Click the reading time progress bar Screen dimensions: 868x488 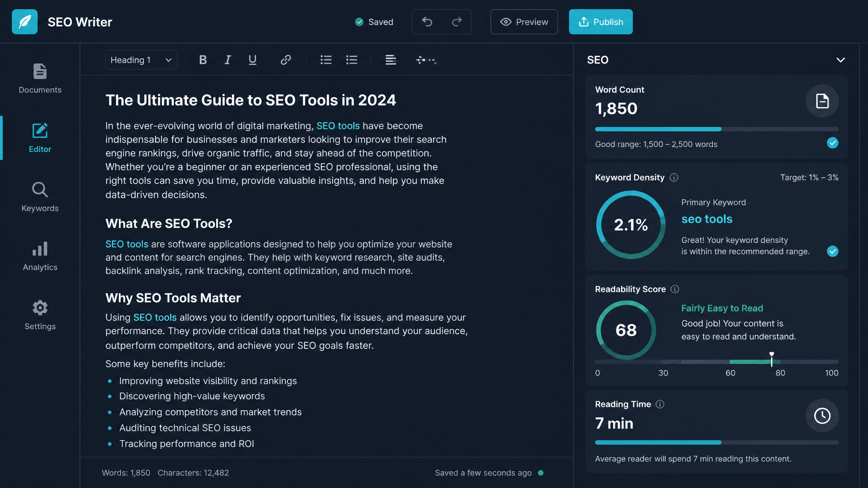[x=717, y=442]
